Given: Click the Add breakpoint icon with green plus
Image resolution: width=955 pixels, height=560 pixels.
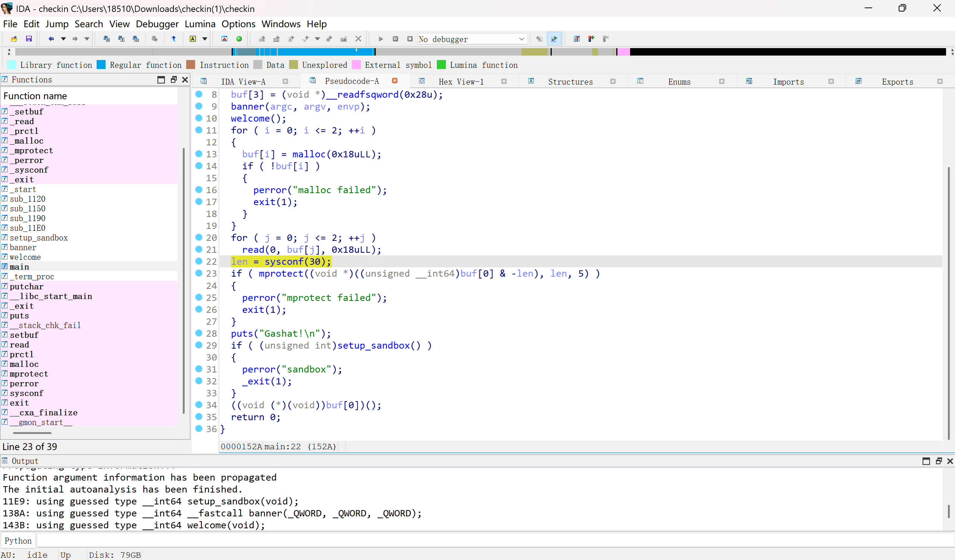Looking at the screenshot, I should pyautogui.click(x=591, y=39).
